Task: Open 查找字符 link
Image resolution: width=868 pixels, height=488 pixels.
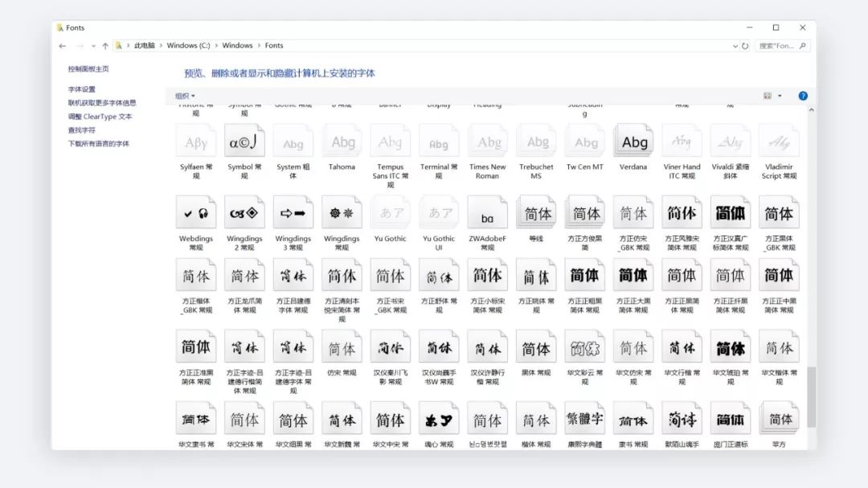Action: pyautogui.click(x=81, y=130)
